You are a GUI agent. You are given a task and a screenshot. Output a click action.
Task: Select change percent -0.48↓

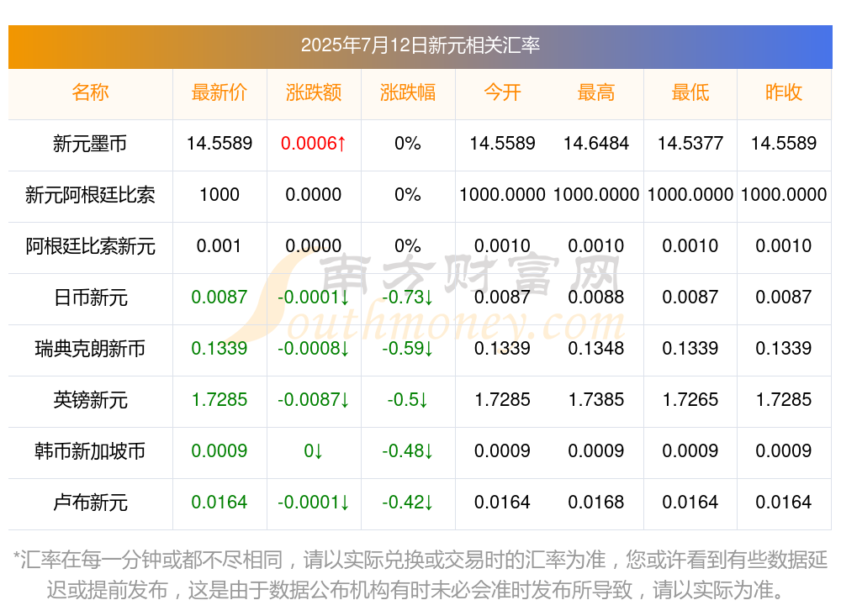(408, 451)
